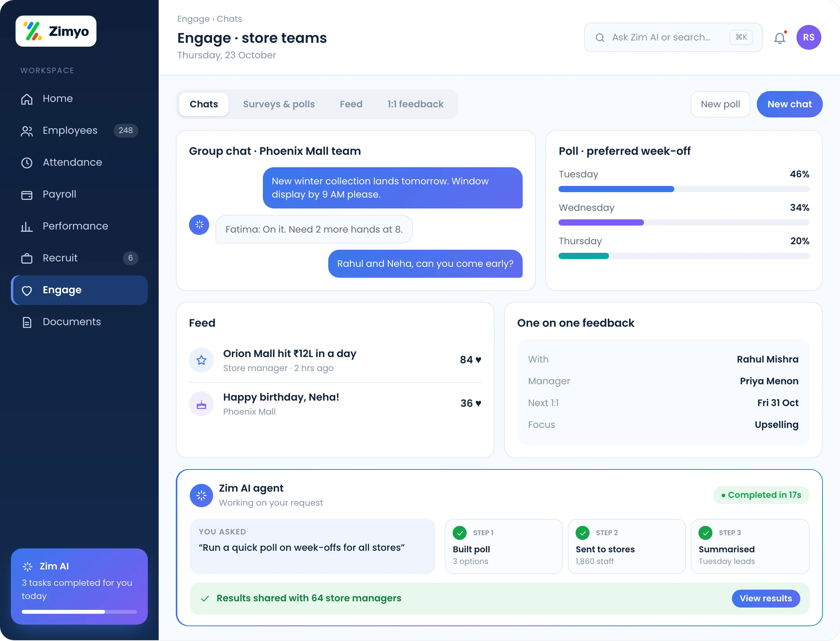Viewport: 840px width, 641px height.
Task: Switch to Surveys & polls tab
Action: [279, 104]
